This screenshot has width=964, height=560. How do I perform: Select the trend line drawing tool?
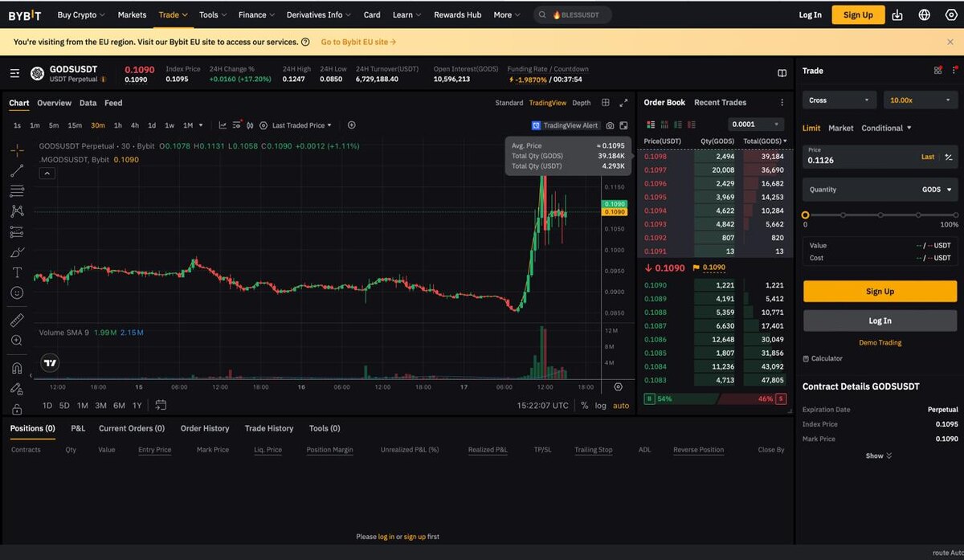point(17,170)
